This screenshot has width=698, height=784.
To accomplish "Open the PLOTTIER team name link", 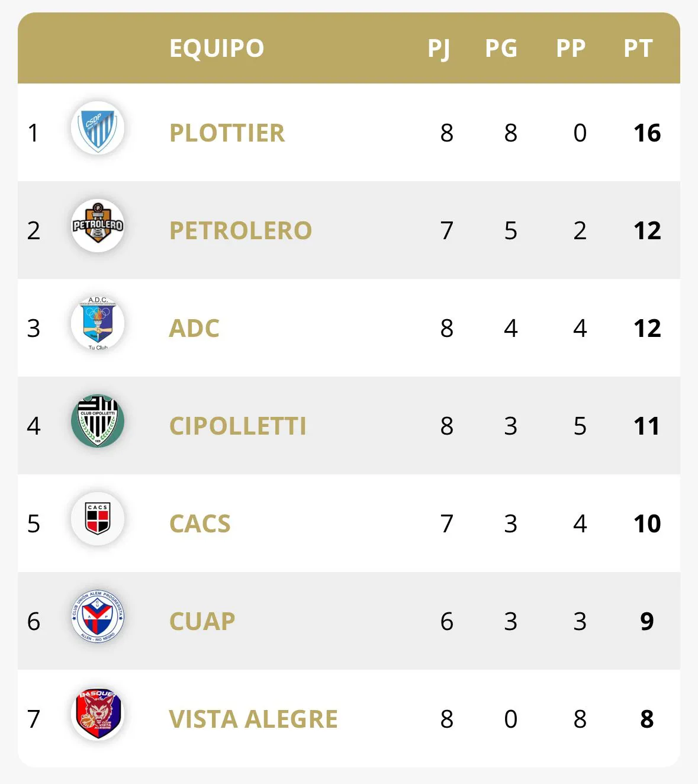I will (227, 133).
